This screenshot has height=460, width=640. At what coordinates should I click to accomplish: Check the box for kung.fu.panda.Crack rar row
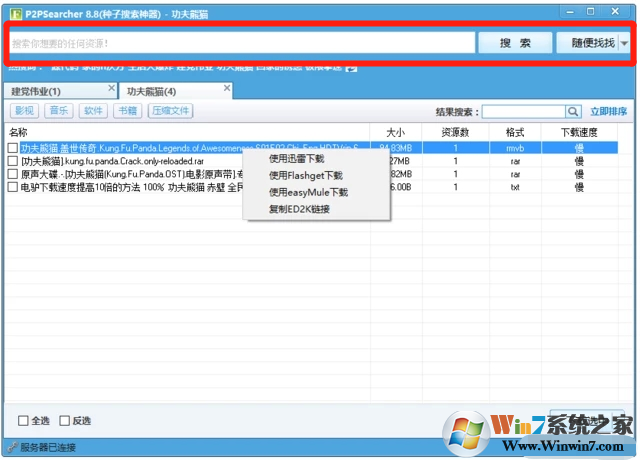click(13, 161)
